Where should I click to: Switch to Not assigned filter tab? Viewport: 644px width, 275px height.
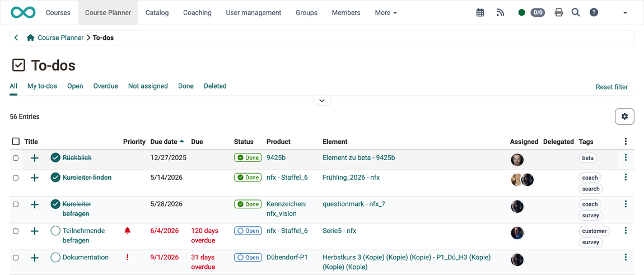point(148,86)
